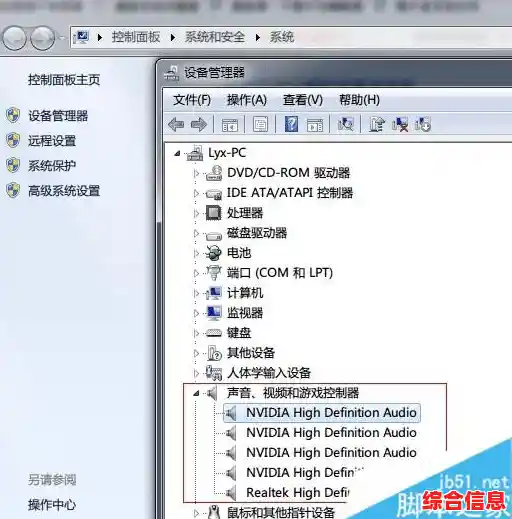Image resolution: width=512 pixels, height=519 pixels.
Task: Open the Properties toolbar icon
Action: click(x=260, y=125)
